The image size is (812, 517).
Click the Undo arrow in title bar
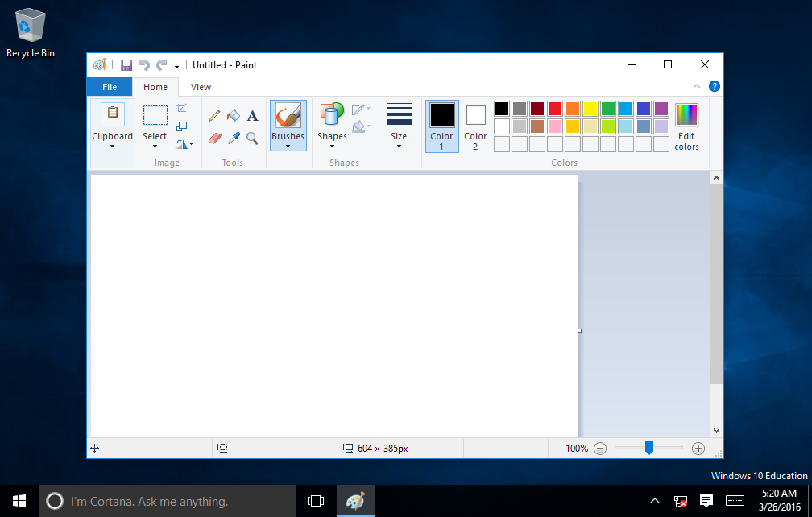point(144,65)
